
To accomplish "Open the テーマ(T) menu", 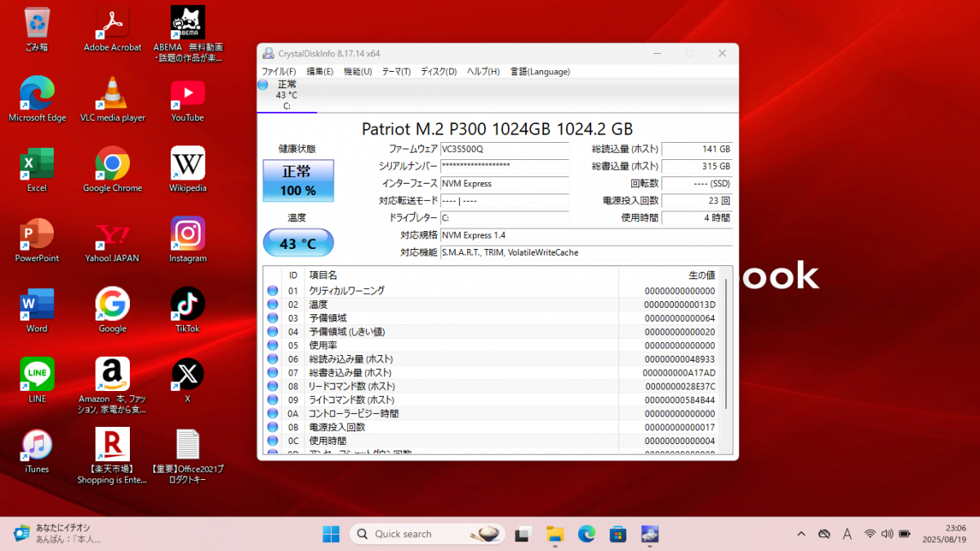I will [396, 72].
